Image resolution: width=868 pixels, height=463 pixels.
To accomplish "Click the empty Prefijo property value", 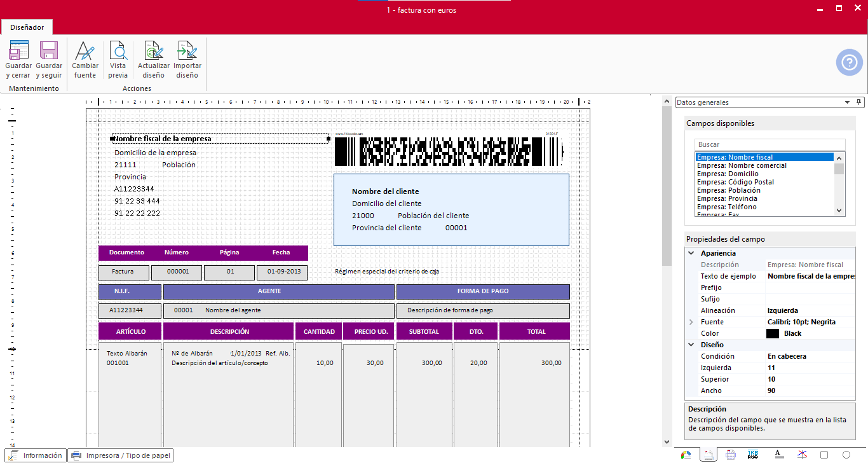I will (810, 287).
